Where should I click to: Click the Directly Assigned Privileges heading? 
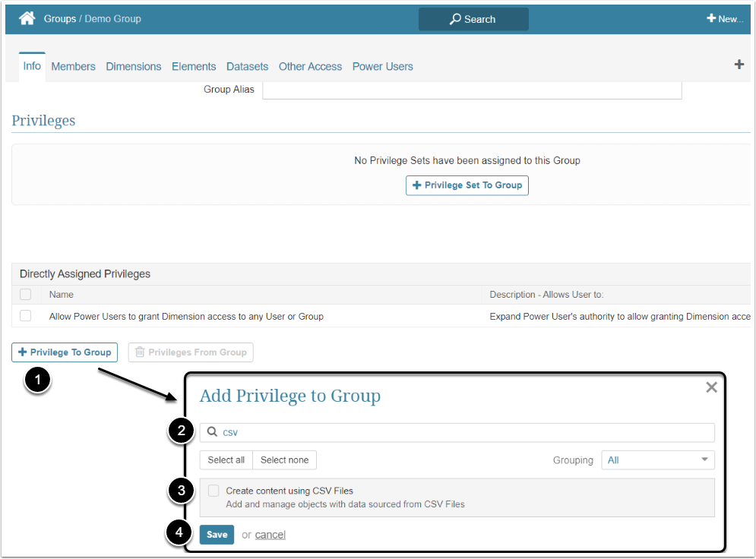(x=85, y=273)
